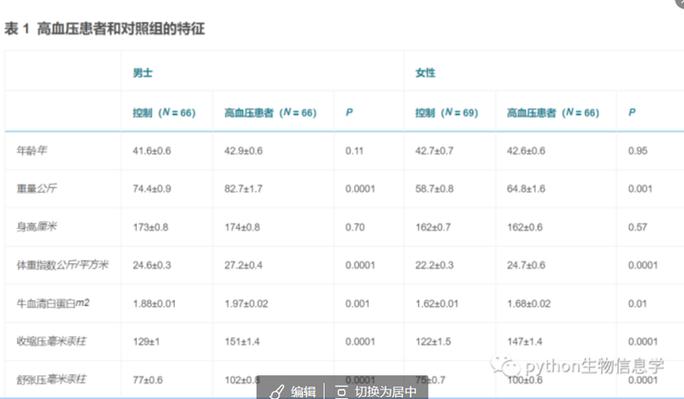Click the 编辑 brush icon in overlay toolbar

(277, 392)
